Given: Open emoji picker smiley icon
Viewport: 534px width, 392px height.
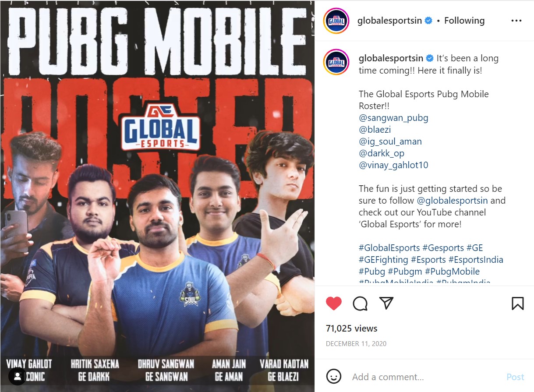Looking at the screenshot, I should click(334, 377).
